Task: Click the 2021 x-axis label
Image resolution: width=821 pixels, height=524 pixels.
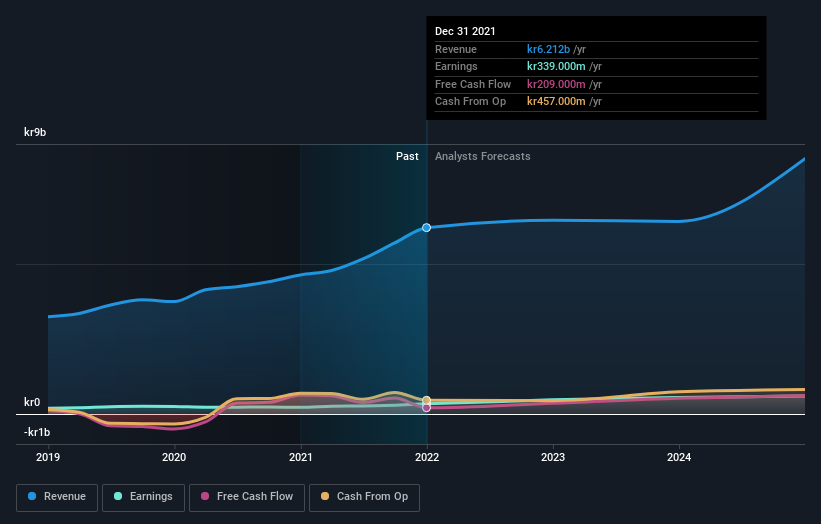Action: (301, 458)
